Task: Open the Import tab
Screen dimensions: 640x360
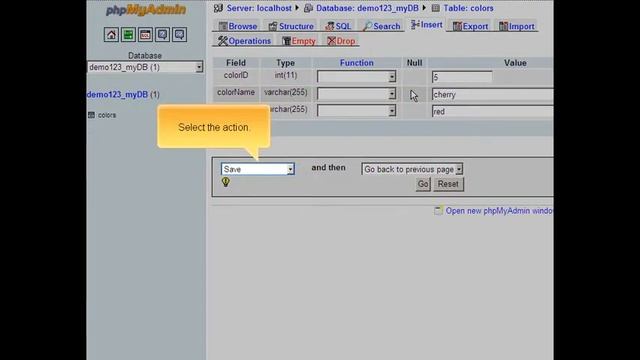Action: (x=516, y=26)
